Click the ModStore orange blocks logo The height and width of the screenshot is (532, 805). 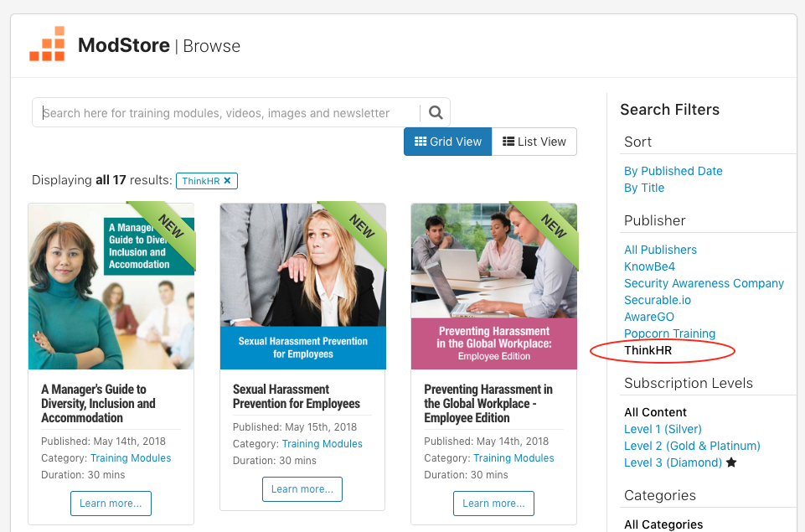coord(47,44)
